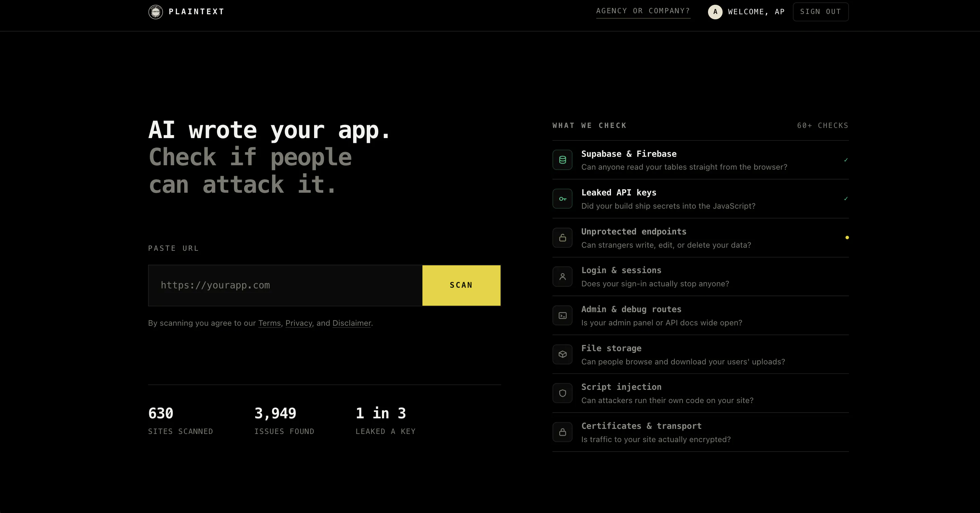Click the Supabase & Firebase heading
This screenshot has width=980, height=513.
(x=629, y=154)
